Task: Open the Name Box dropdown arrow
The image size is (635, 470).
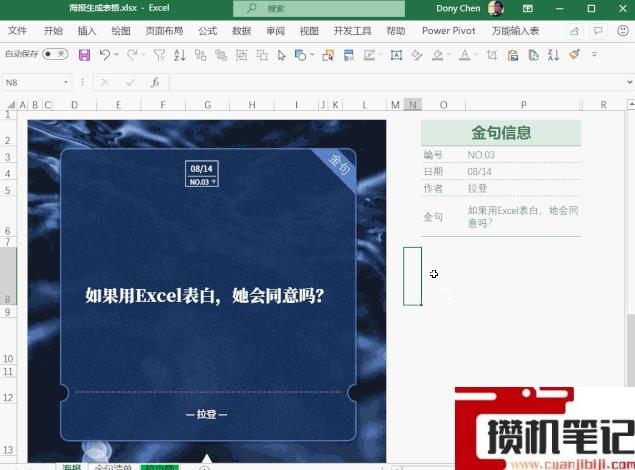Action: (66, 83)
